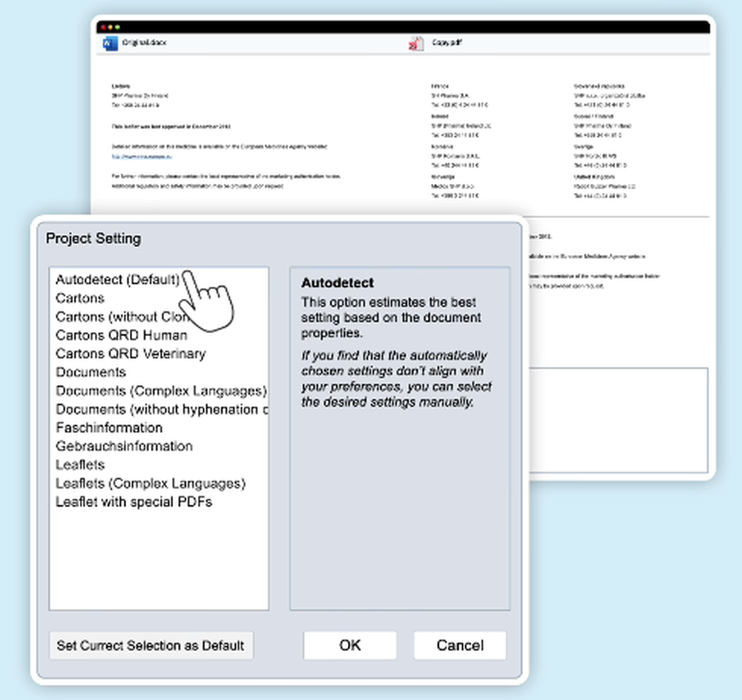Select the Leaflets setting
742x700 pixels.
80,464
